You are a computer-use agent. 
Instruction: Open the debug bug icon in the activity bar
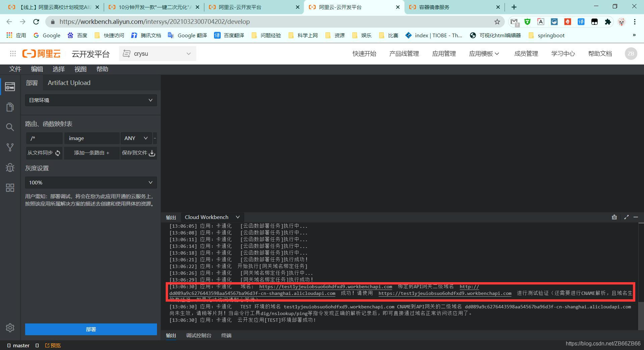pyautogui.click(x=10, y=167)
